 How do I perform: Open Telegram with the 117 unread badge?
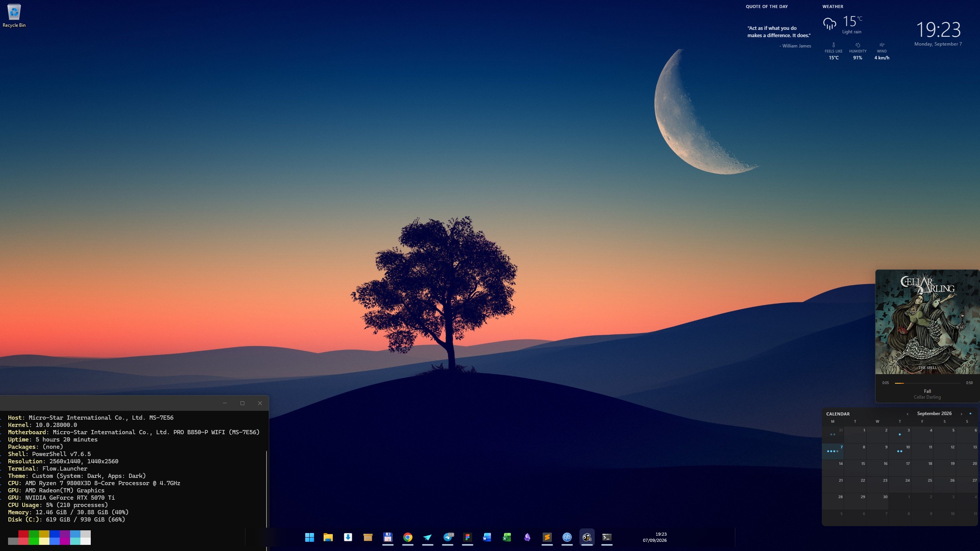[447, 537]
